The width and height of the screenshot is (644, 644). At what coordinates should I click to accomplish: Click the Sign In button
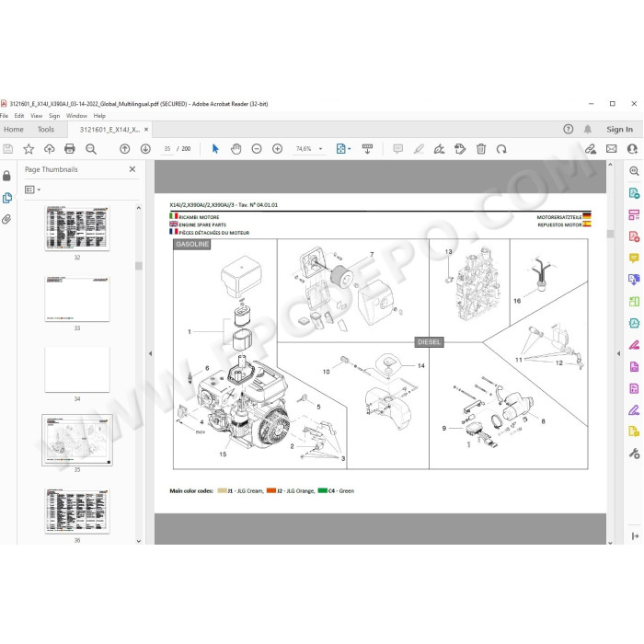coord(619,130)
